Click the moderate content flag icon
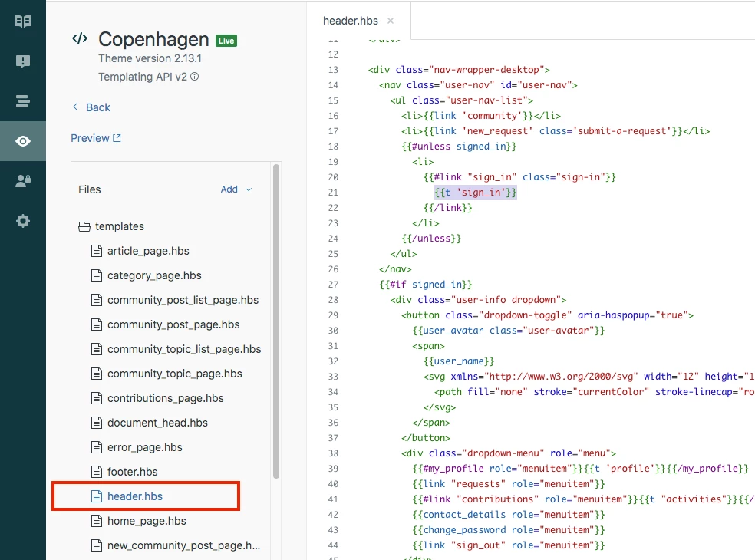The height and width of the screenshot is (560, 755). pos(22,61)
